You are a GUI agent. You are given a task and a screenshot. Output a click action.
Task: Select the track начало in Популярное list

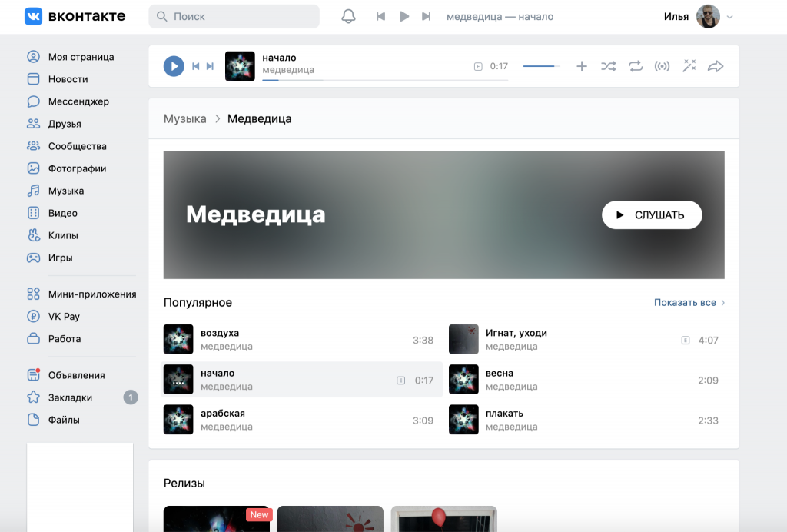(x=301, y=380)
